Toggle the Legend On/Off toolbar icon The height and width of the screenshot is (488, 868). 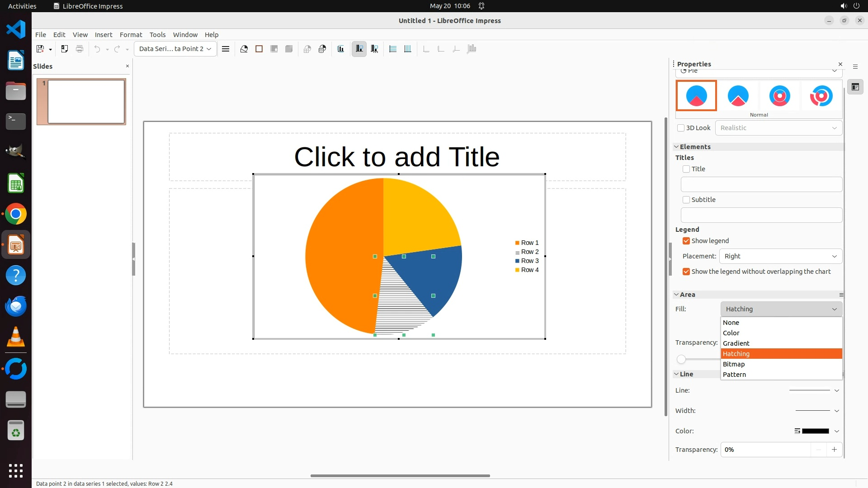(x=359, y=49)
